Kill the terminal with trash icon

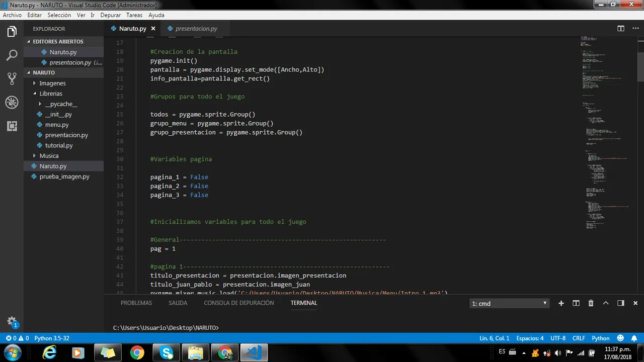pos(591,303)
